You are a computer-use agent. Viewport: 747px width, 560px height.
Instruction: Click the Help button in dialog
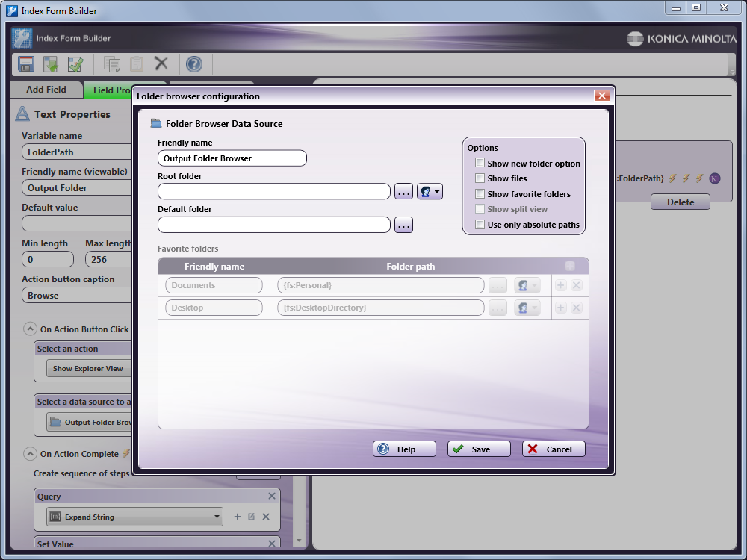(x=404, y=449)
